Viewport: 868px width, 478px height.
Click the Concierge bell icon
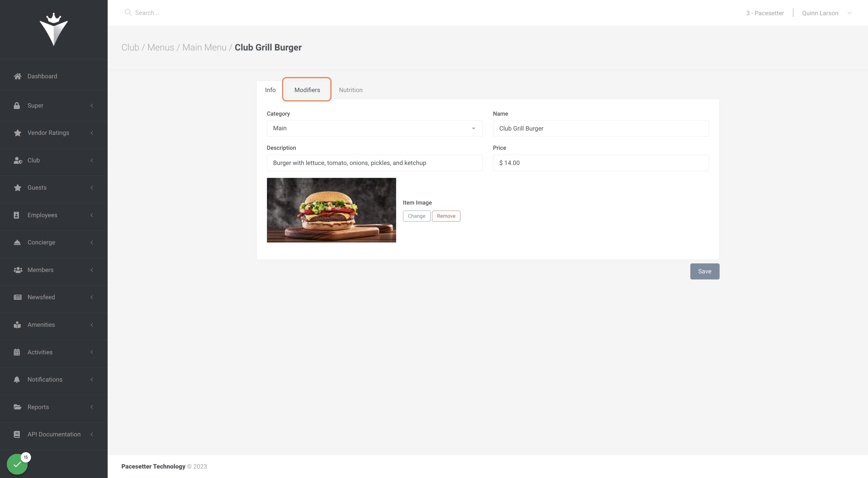pyautogui.click(x=17, y=242)
